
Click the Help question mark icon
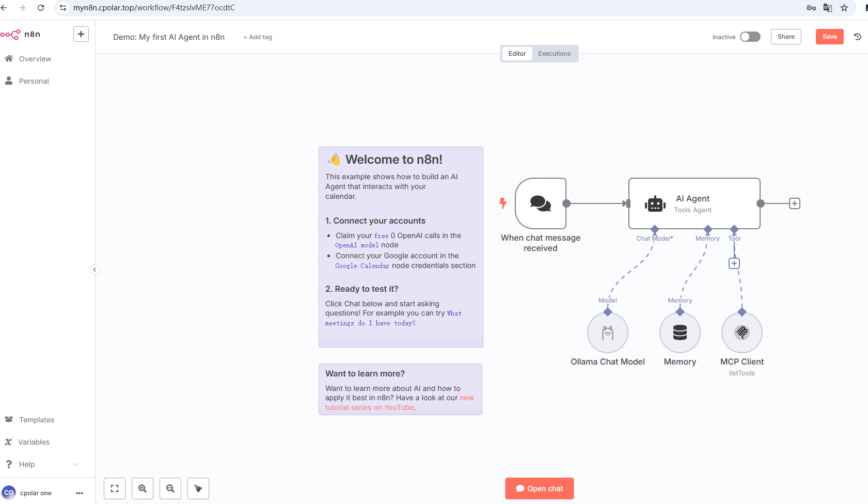pyautogui.click(x=9, y=464)
